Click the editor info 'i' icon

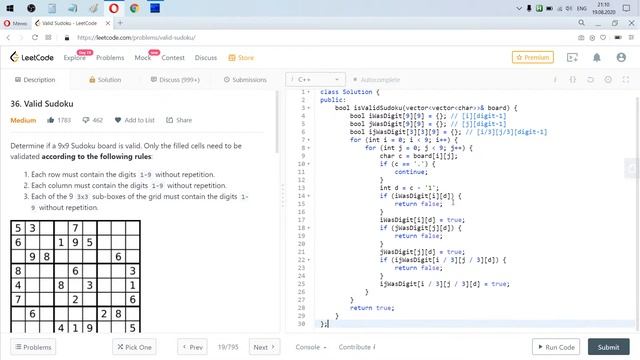click(555, 80)
